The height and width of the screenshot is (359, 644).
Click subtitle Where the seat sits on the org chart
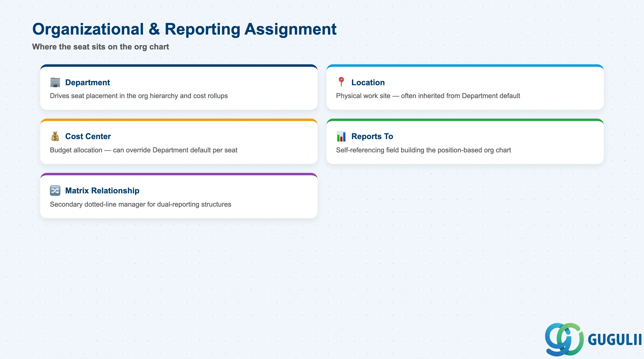100,47
